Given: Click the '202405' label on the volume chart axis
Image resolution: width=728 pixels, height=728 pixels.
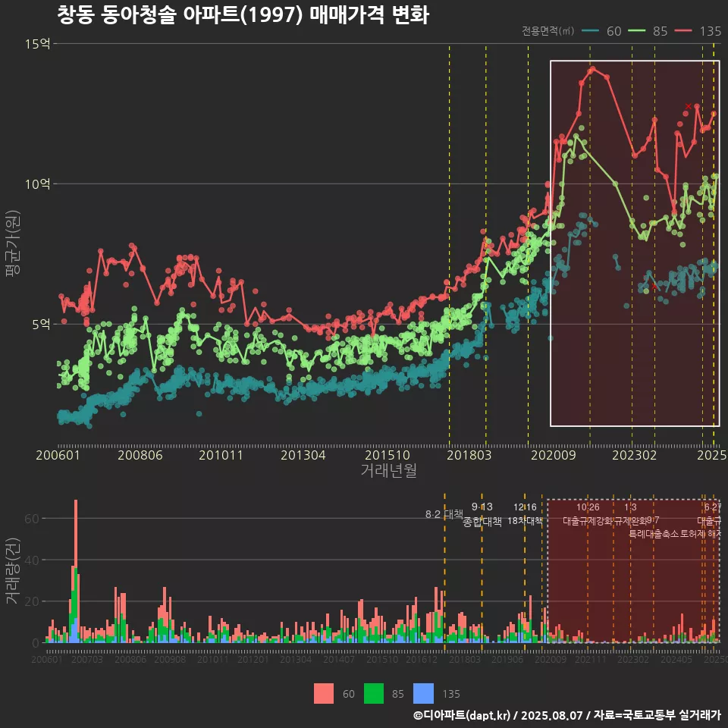Looking at the screenshot, I should point(676,659).
